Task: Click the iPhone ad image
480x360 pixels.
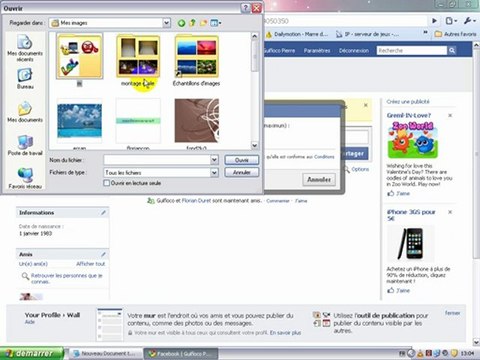Action: (x=411, y=243)
